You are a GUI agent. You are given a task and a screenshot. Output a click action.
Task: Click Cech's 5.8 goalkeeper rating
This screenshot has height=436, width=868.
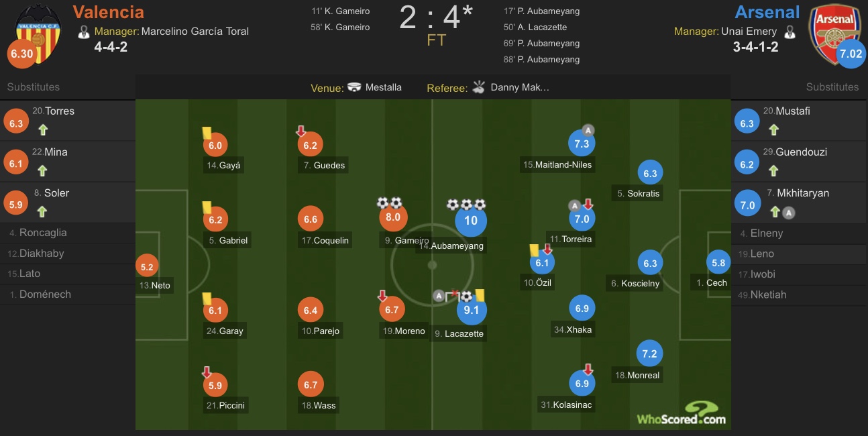pyautogui.click(x=718, y=263)
